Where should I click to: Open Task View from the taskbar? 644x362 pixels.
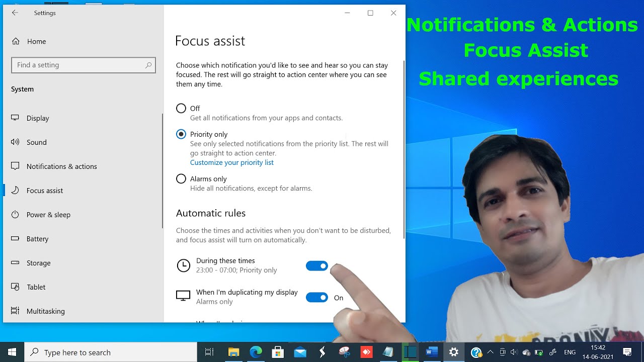point(209,352)
